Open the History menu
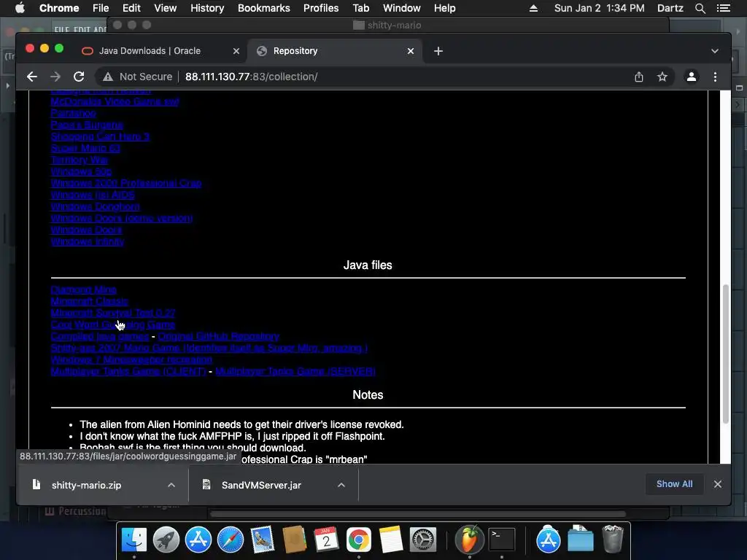Viewport: 747px width, 560px height. [207, 8]
